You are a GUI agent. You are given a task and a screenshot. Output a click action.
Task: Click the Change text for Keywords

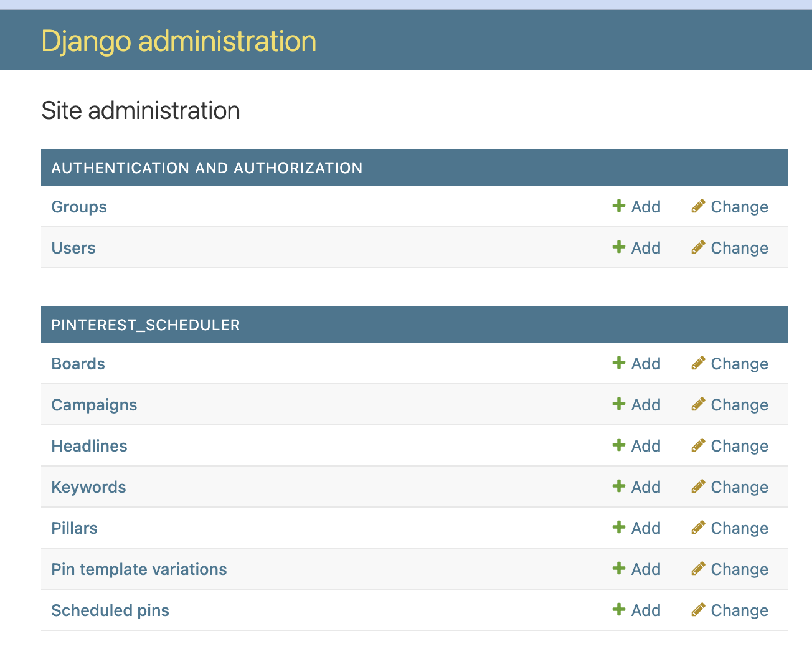click(x=739, y=487)
